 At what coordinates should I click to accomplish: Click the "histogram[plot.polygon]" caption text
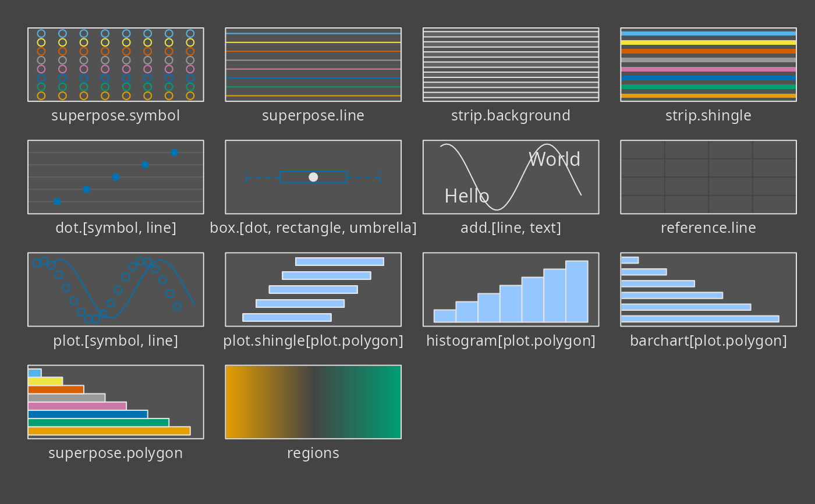511,340
